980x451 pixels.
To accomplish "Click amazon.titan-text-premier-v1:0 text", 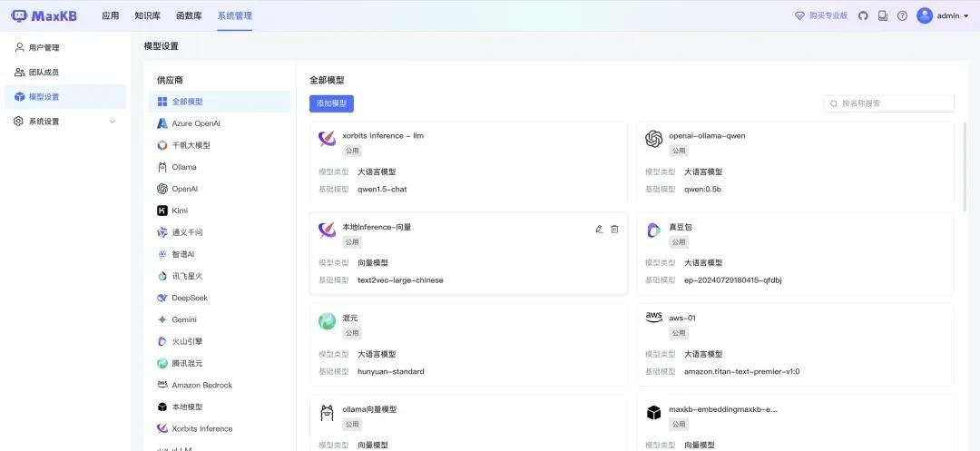I will pos(742,372).
